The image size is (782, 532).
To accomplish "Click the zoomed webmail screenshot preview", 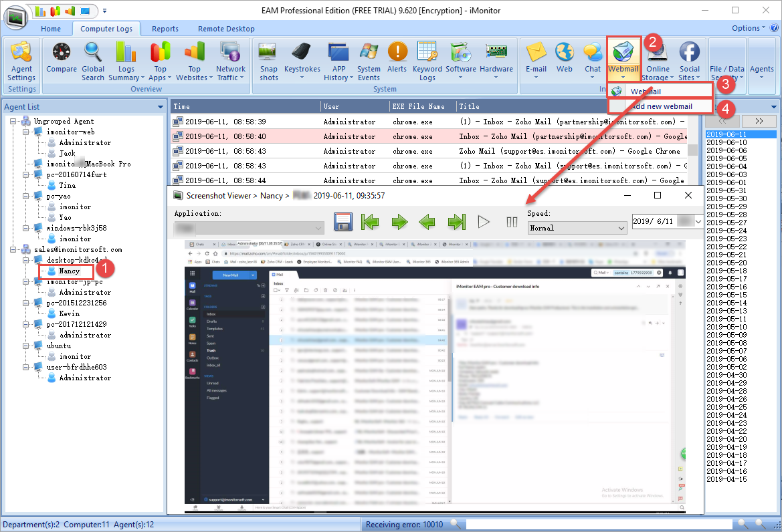I will click(435, 376).
